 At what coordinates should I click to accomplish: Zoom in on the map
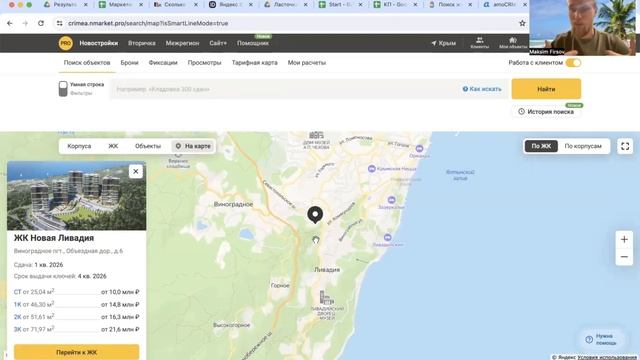624,240
